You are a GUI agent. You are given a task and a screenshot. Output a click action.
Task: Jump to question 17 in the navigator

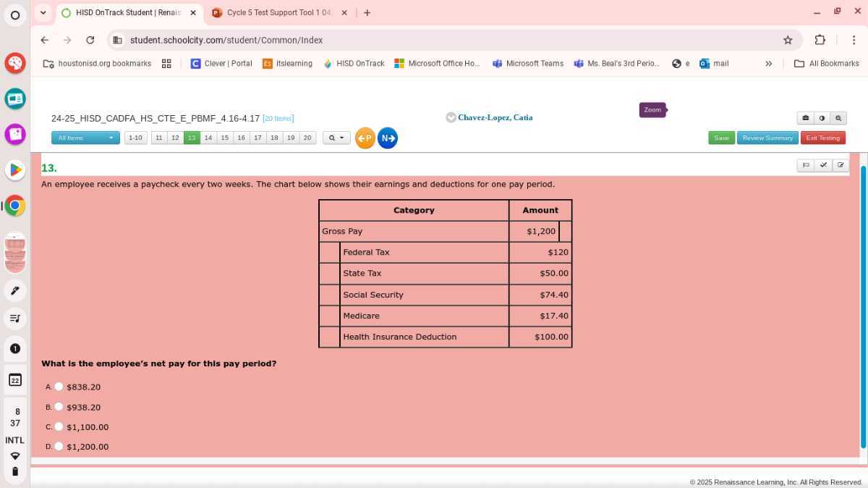click(258, 138)
